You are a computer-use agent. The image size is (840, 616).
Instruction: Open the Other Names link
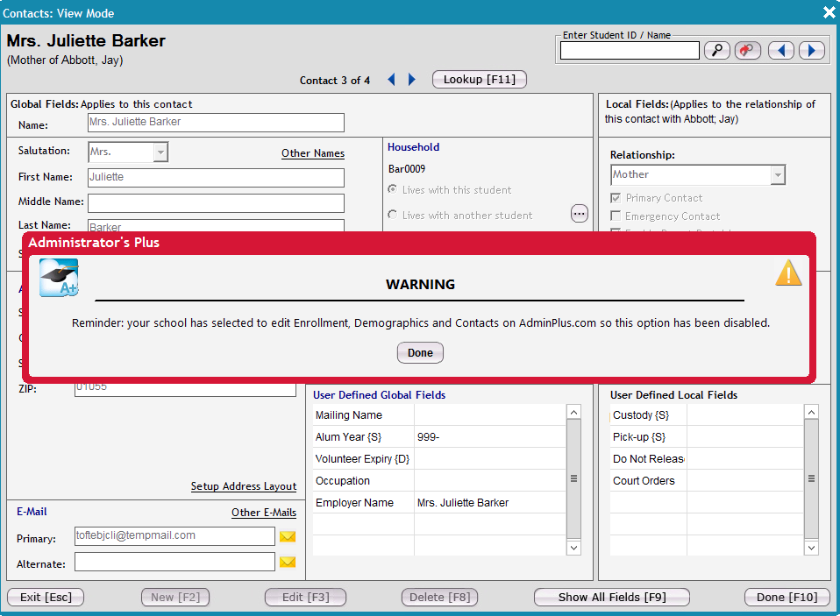point(313,153)
